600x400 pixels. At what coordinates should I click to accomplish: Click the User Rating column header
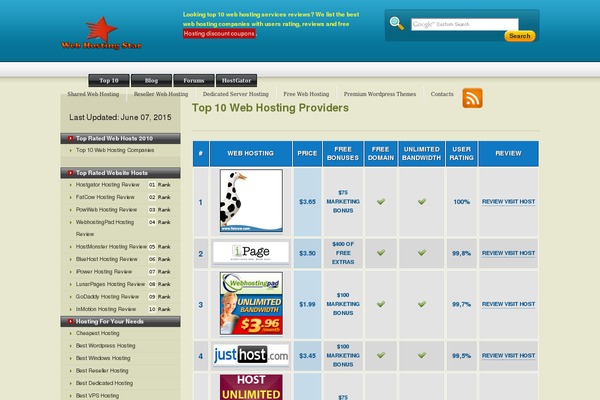461,153
